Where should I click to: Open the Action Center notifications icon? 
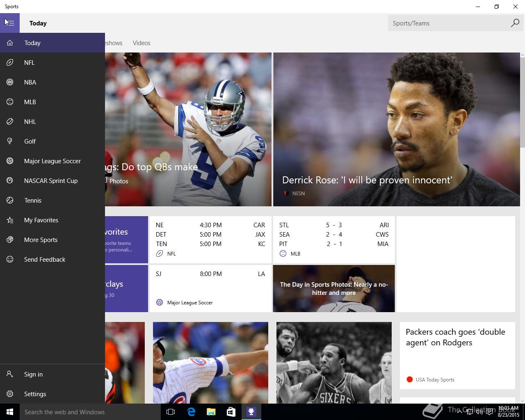[x=489, y=412]
